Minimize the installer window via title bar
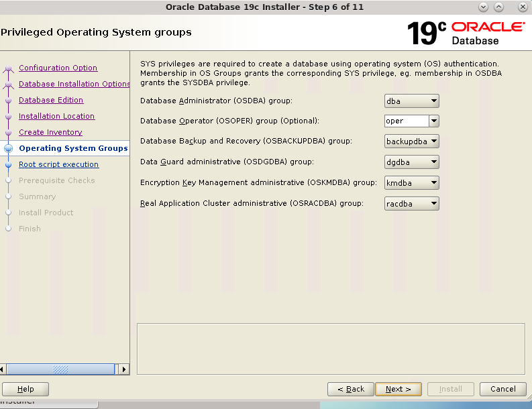 pyautogui.click(x=483, y=7)
